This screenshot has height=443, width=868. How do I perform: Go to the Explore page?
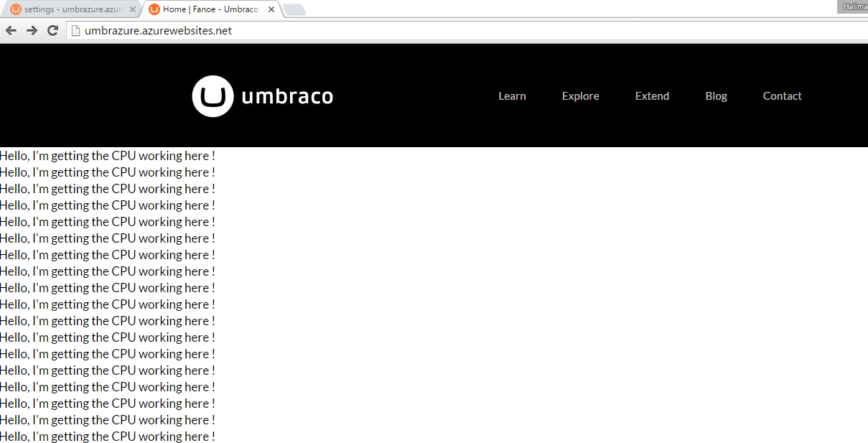tap(580, 96)
